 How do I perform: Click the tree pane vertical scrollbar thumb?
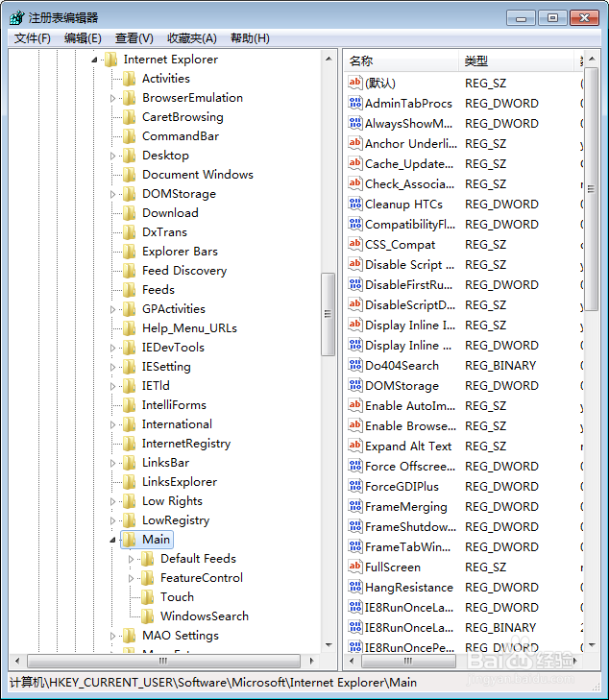(x=329, y=314)
